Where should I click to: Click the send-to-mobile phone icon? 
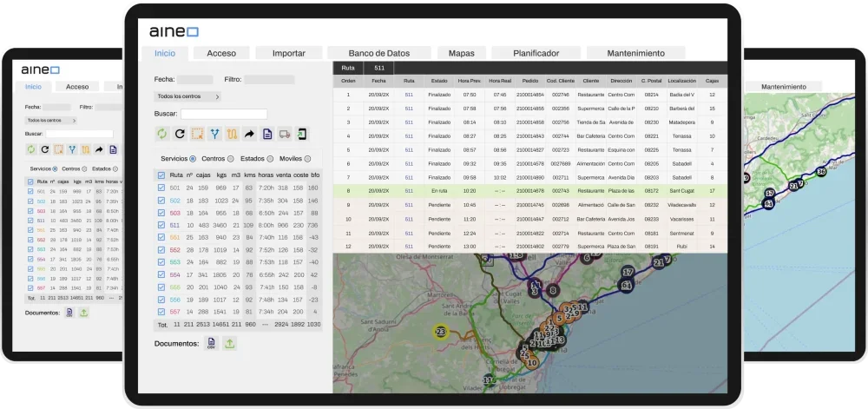(302, 134)
